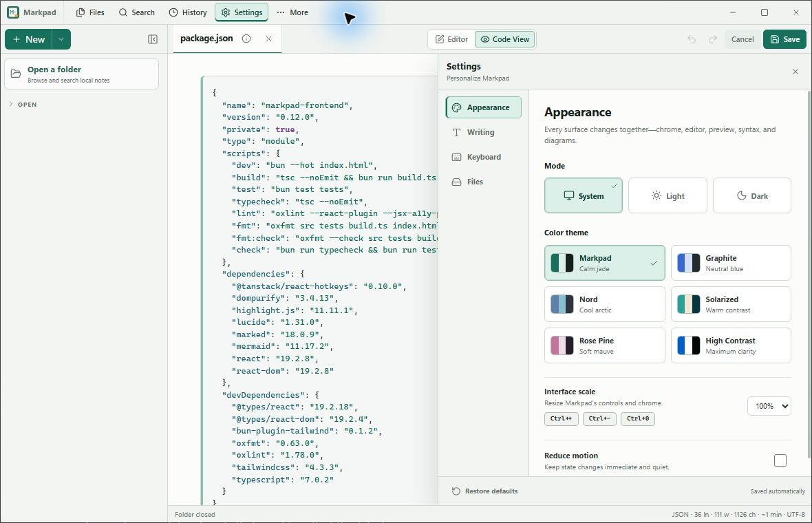Viewport: 812px width, 523px height.
Task: Save the document
Action: [784, 39]
